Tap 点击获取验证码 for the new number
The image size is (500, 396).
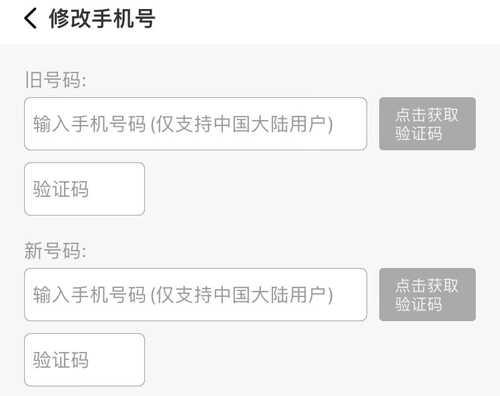coord(427,294)
